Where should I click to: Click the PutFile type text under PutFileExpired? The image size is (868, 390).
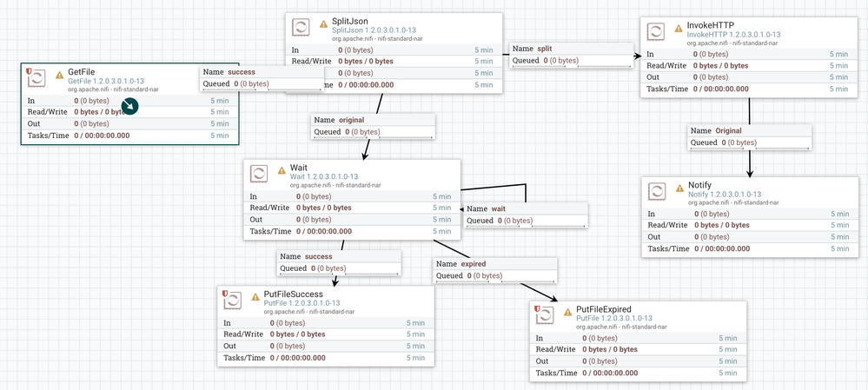click(x=614, y=318)
